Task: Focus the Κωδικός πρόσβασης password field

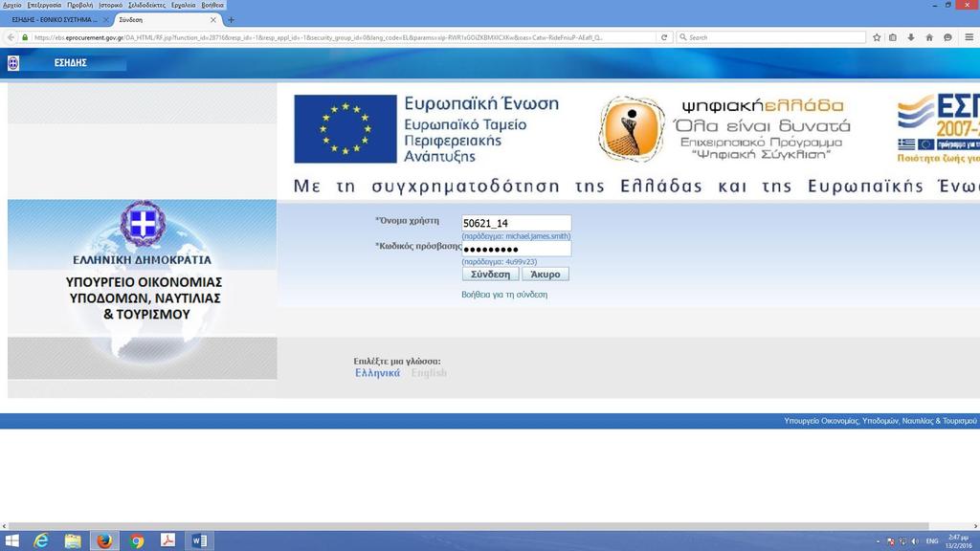Action: pyautogui.click(x=516, y=249)
